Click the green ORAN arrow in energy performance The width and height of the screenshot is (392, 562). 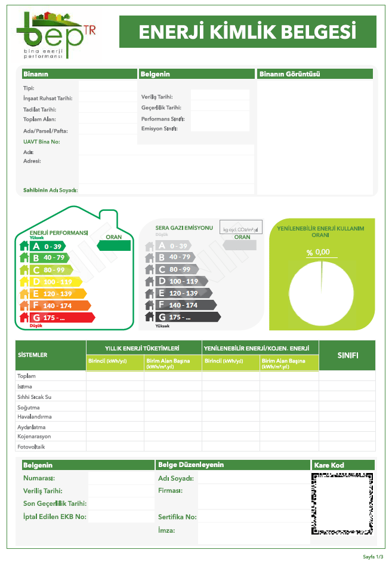click(x=114, y=245)
